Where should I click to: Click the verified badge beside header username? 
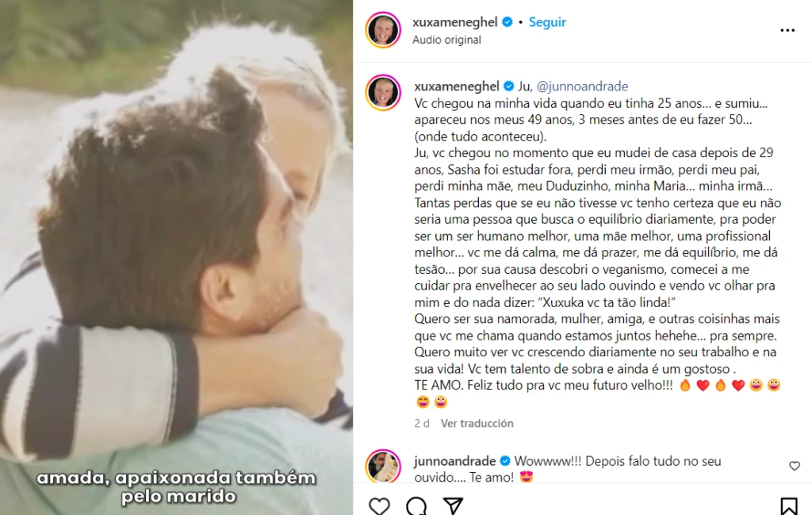coord(507,21)
